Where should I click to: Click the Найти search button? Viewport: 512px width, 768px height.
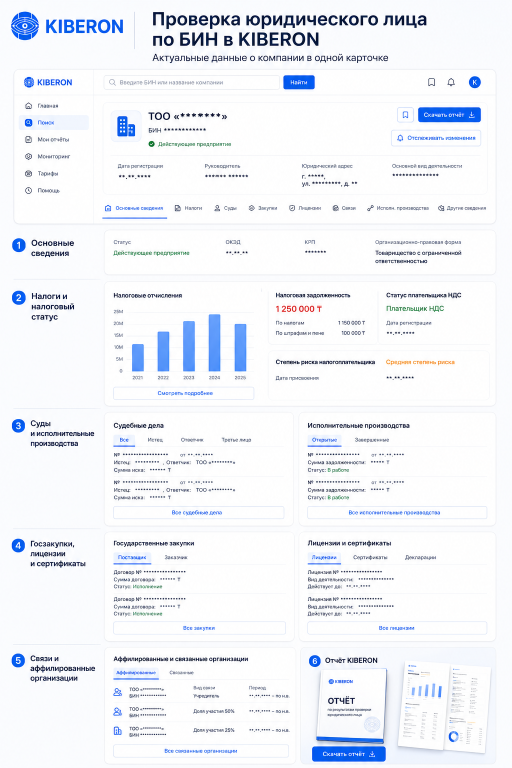pyautogui.click(x=299, y=82)
